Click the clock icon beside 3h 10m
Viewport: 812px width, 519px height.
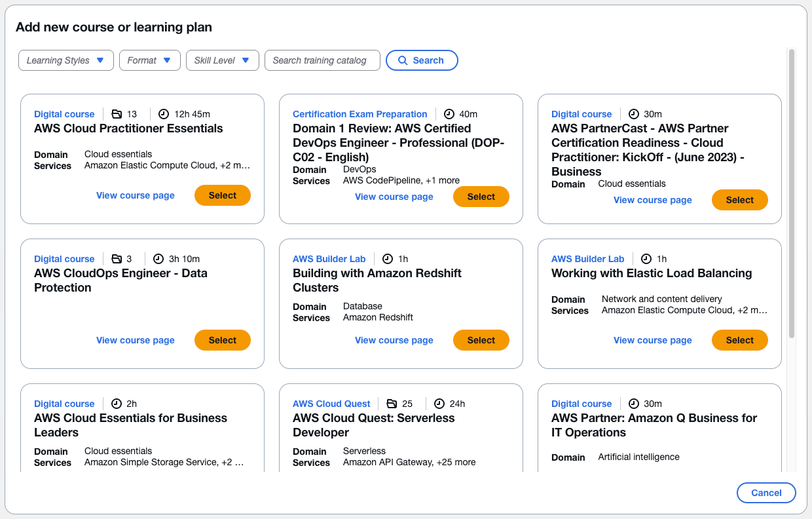pos(158,259)
